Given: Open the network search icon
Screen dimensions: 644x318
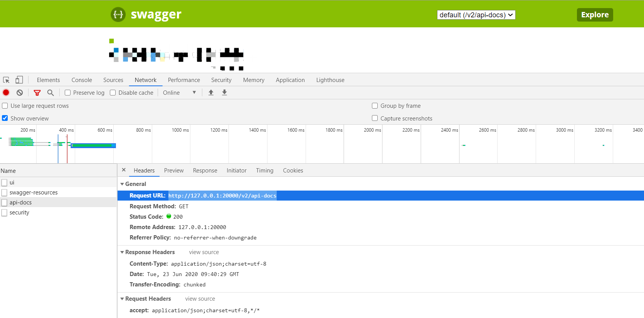Looking at the screenshot, I should pos(50,93).
